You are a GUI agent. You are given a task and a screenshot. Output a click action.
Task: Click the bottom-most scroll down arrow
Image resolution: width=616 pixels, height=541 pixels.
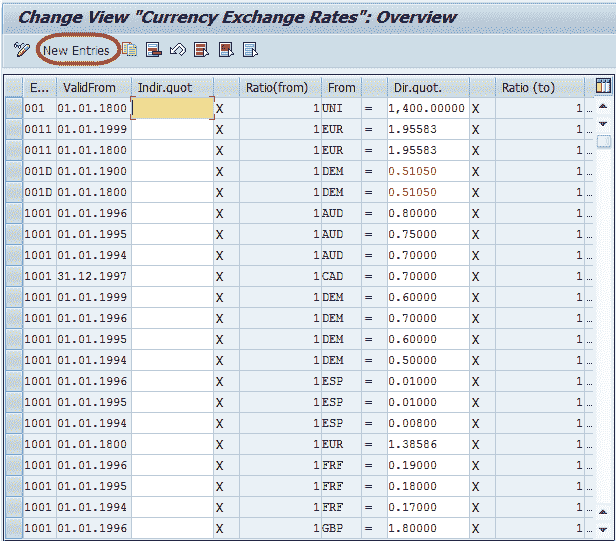point(603,529)
